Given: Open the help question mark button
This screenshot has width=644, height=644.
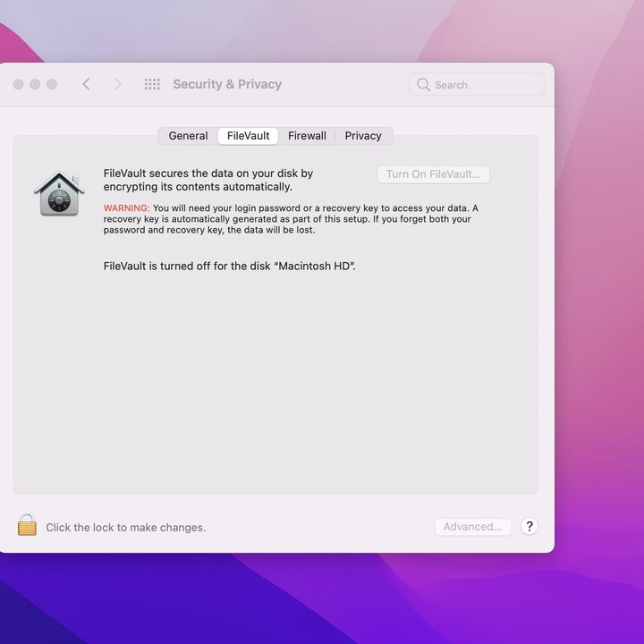Looking at the screenshot, I should coord(530,526).
